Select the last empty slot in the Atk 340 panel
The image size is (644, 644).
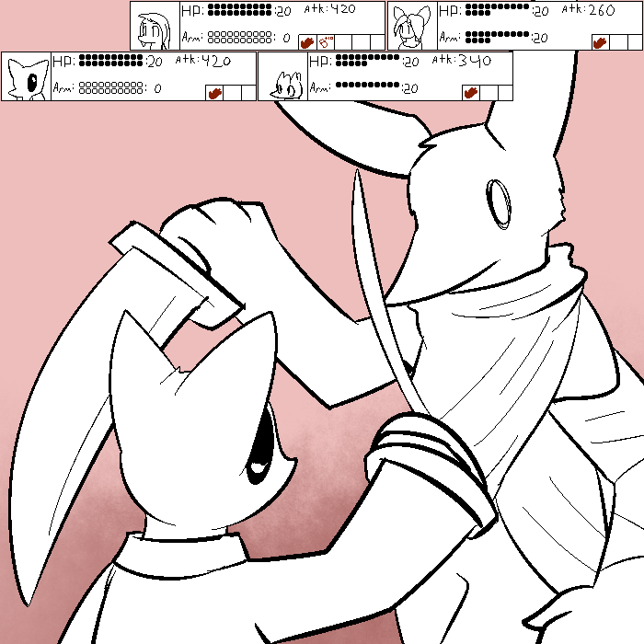click(503, 92)
